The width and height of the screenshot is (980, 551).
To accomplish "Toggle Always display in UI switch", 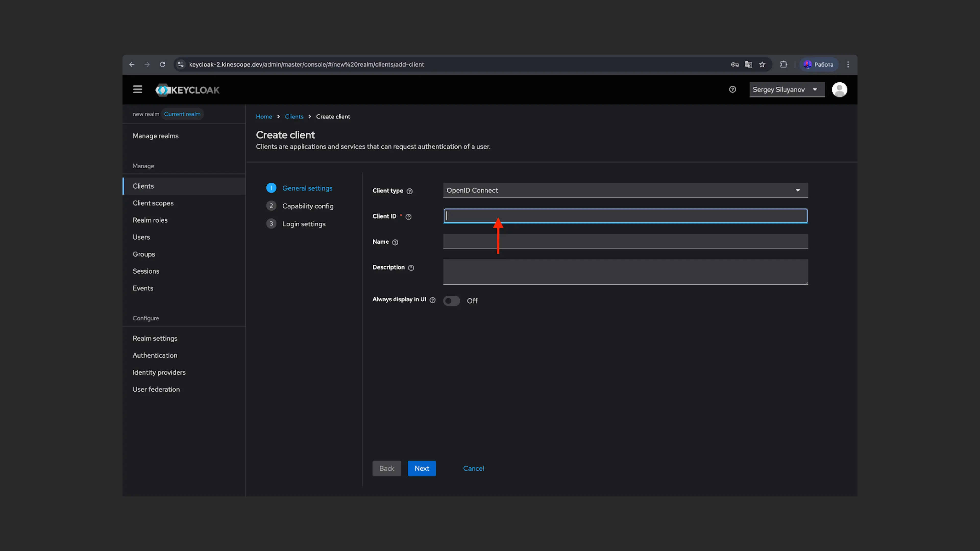I will [x=451, y=301].
